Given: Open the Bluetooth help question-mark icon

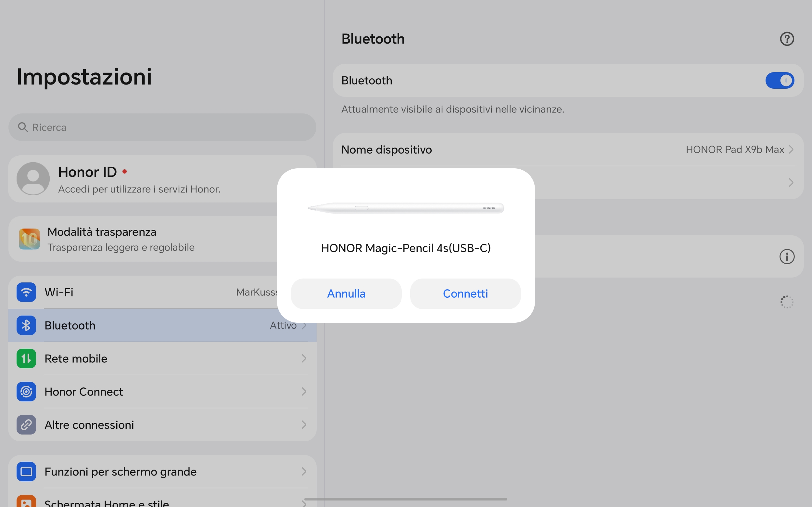Looking at the screenshot, I should click(787, 39).
